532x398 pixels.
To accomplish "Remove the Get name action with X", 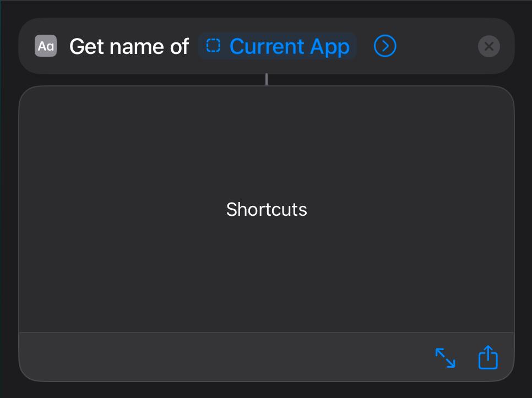I will point(488,46).
